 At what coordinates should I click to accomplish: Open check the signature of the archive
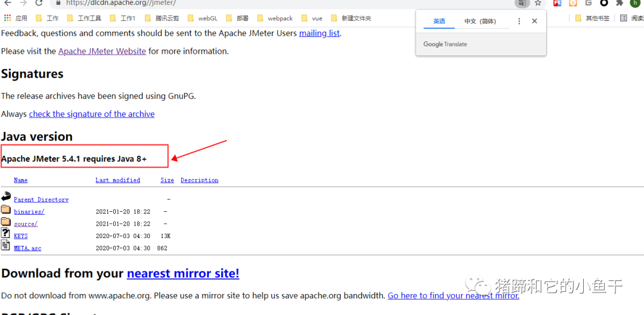92,114
